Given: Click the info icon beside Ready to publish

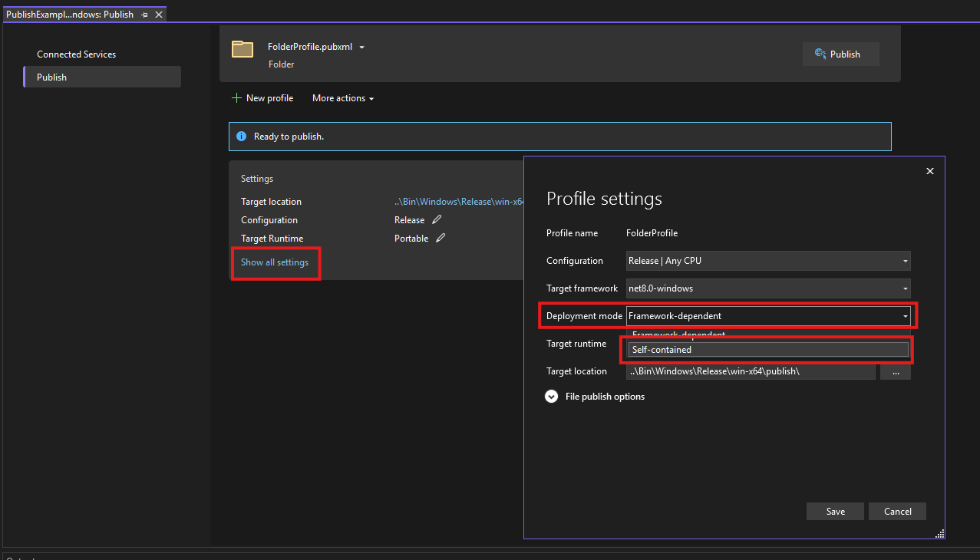Looking at the screenshot, I should click(241, 137).
